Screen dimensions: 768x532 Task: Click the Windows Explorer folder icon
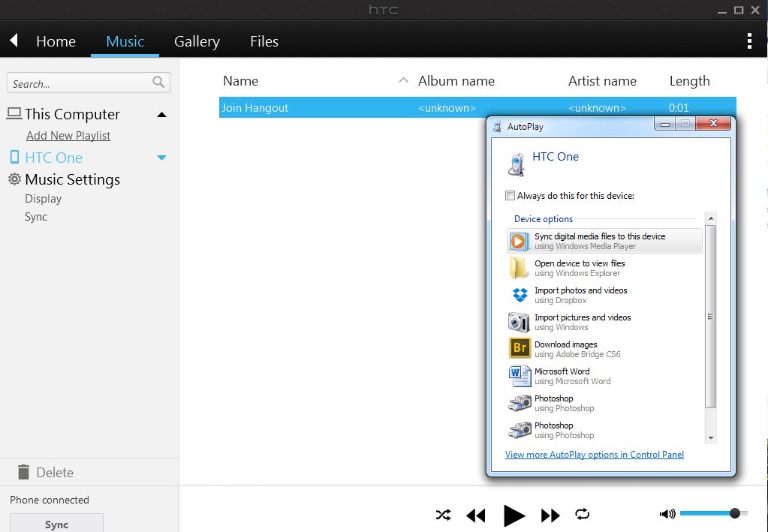tap(519, 268)
